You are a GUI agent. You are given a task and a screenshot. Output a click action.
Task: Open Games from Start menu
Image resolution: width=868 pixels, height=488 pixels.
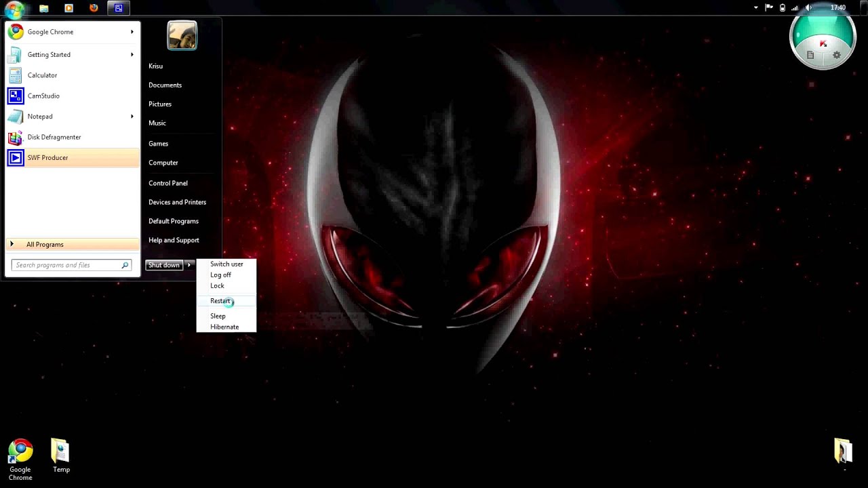point(158,144)
